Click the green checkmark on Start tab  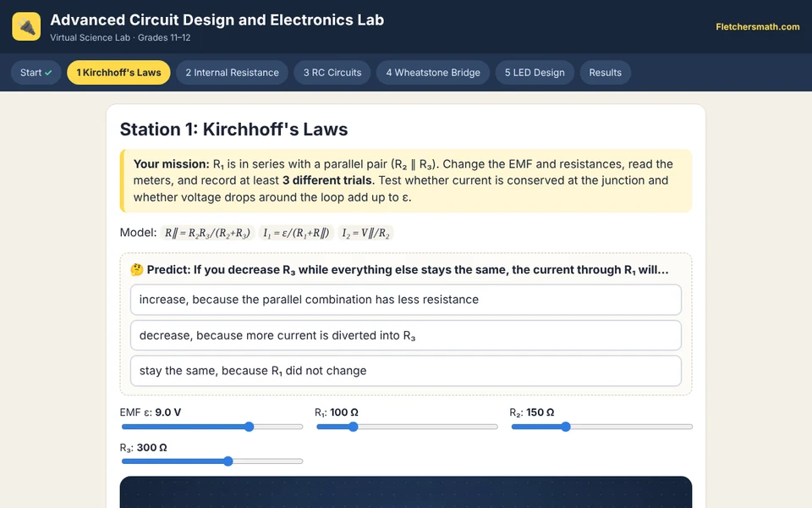pyautogui.click(x=49, y=73)
